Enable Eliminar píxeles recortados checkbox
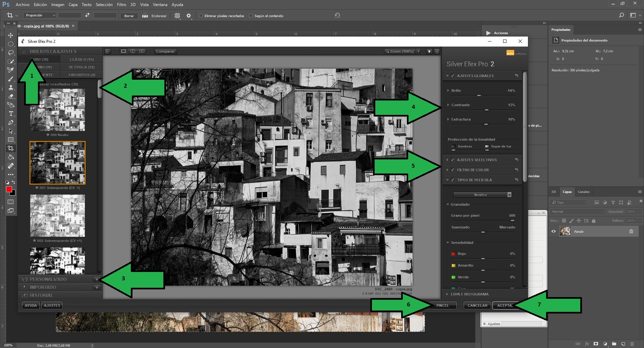This screenshot has height=348, width=644. point(201,16)
